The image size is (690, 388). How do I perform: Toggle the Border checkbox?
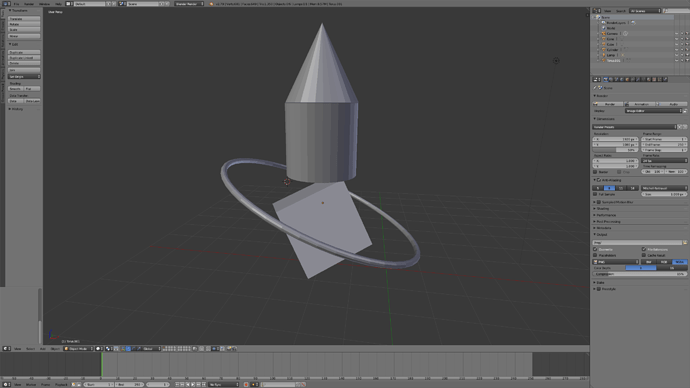(595, 172)
